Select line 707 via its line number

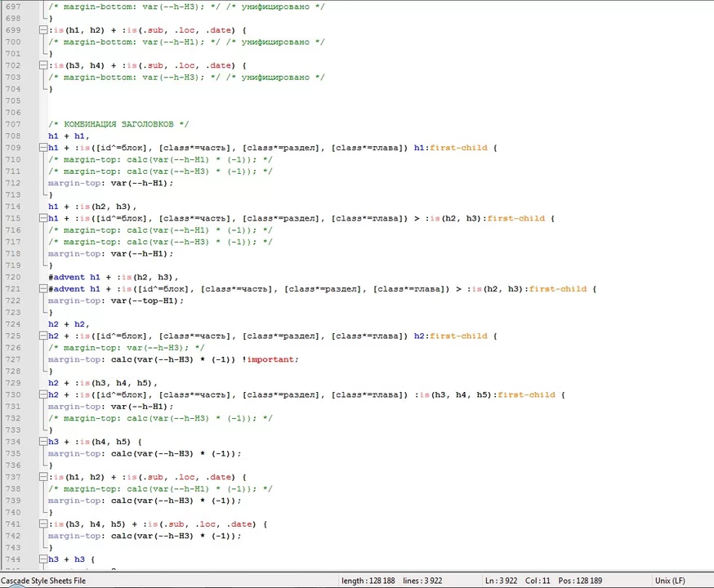click(x=12, y=124)
